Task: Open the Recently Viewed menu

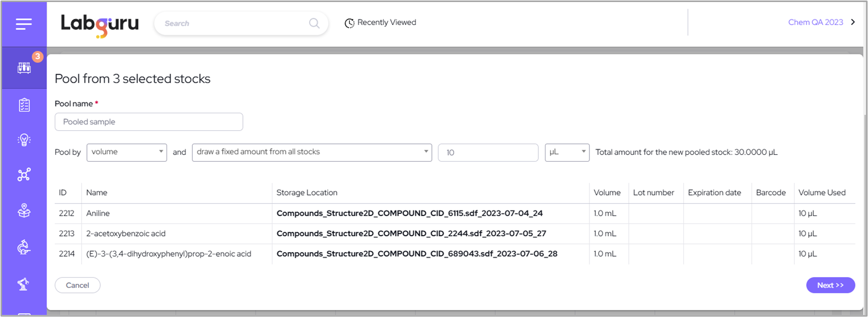Action: pos(380,22)
